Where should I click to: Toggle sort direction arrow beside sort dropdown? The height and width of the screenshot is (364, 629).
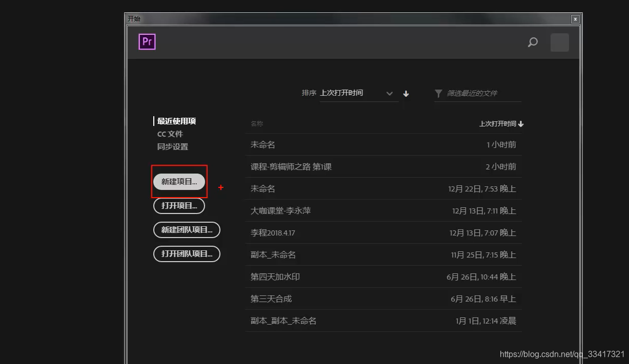coord(406,94)
